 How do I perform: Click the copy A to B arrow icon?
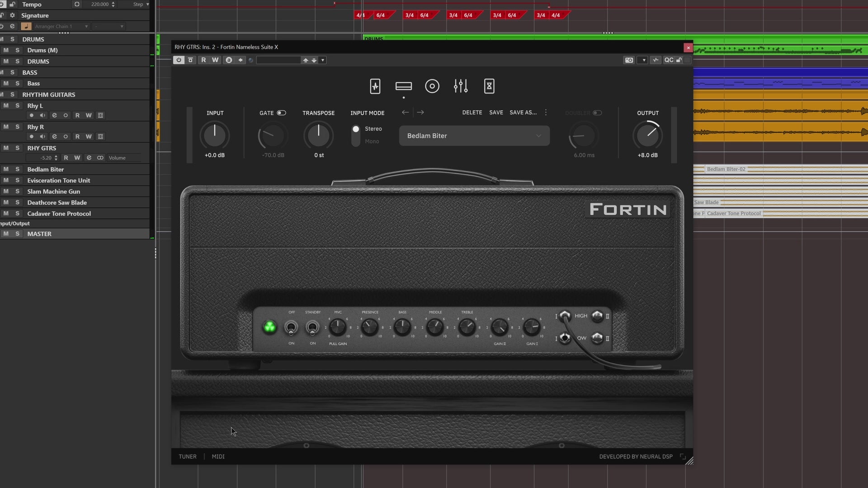(241, 60)
